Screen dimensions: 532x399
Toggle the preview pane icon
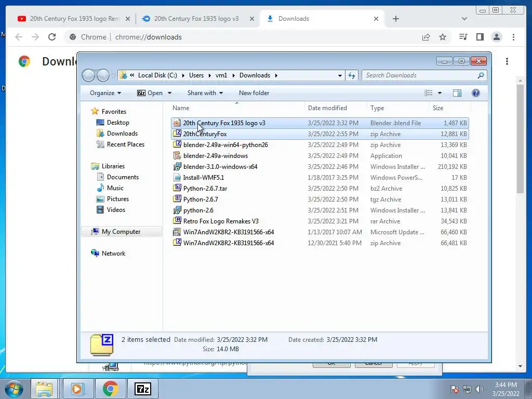tap(457, 93)
